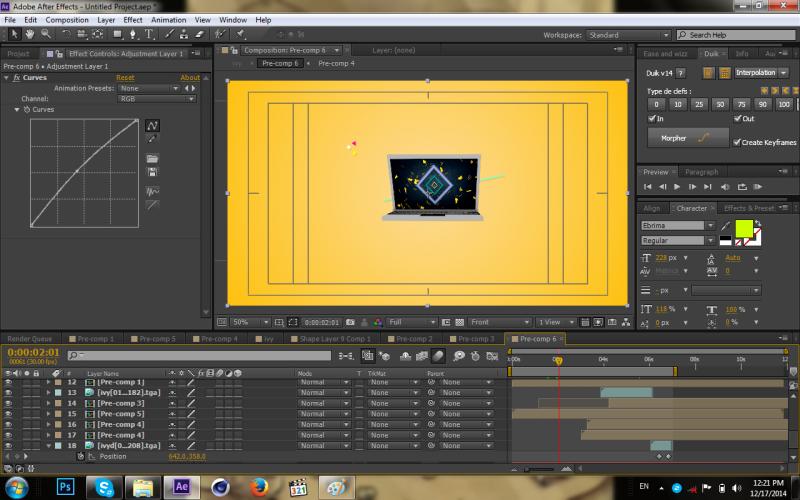
Task: Open the green text fill color swatch
Action: click(x=743, y=228)
